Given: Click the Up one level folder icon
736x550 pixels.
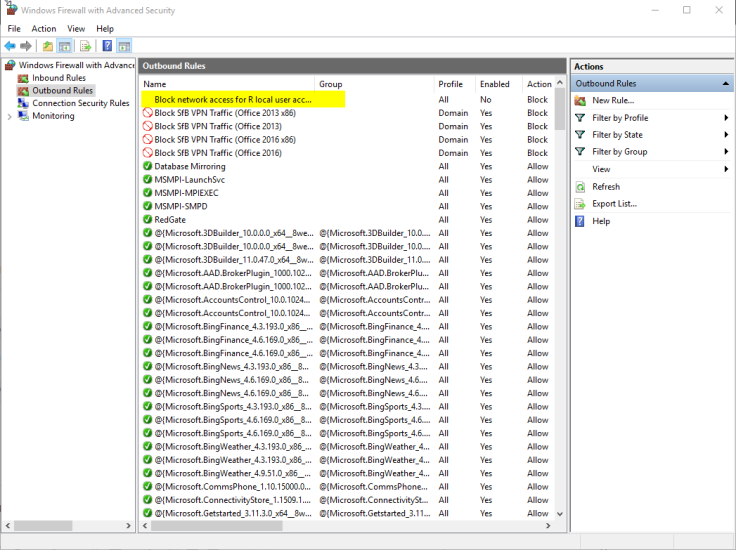Looking at the screenshot, I should point(47,46).
